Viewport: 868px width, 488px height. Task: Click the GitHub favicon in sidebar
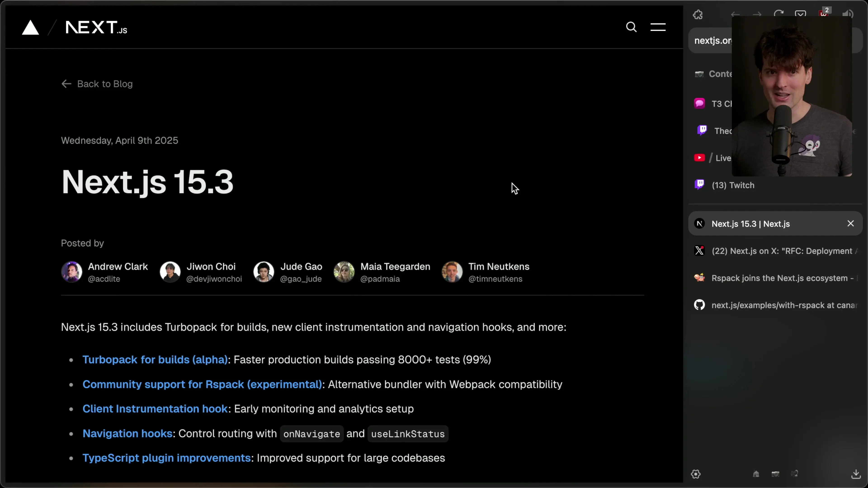tap(700, 305)
